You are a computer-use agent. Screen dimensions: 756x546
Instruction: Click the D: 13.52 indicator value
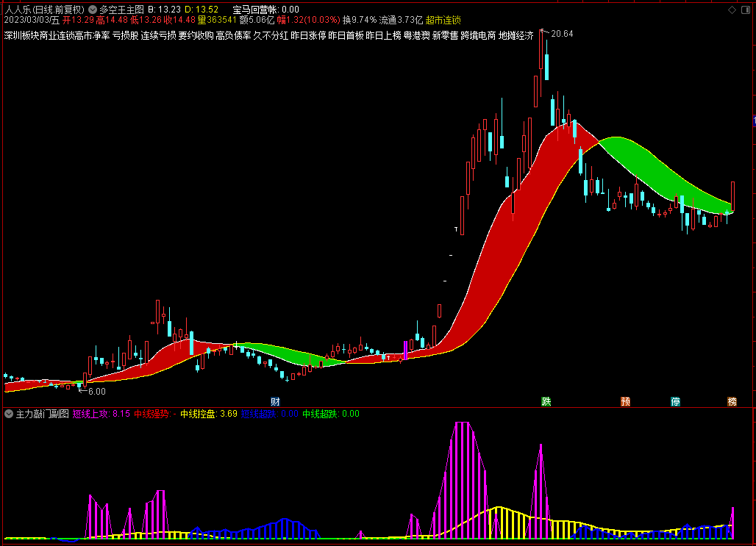202,10
